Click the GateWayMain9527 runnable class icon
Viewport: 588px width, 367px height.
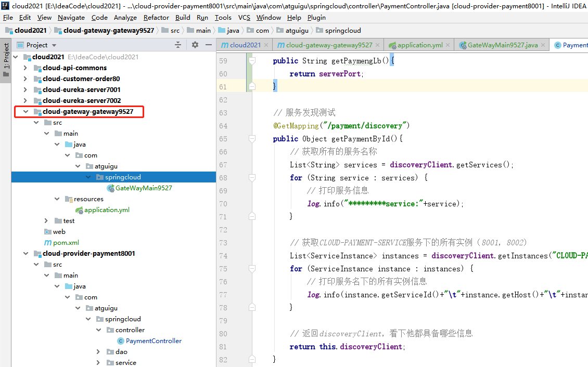[111, 188]
